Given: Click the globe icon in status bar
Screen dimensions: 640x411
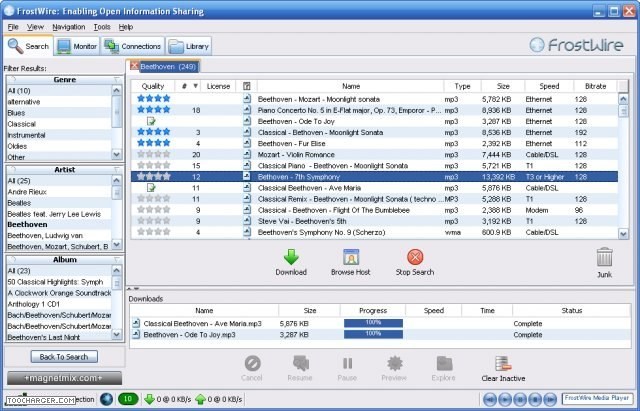Looking at the screenshot, I should (106, 399).
